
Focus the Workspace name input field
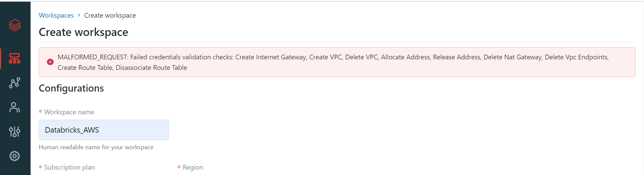104,130
